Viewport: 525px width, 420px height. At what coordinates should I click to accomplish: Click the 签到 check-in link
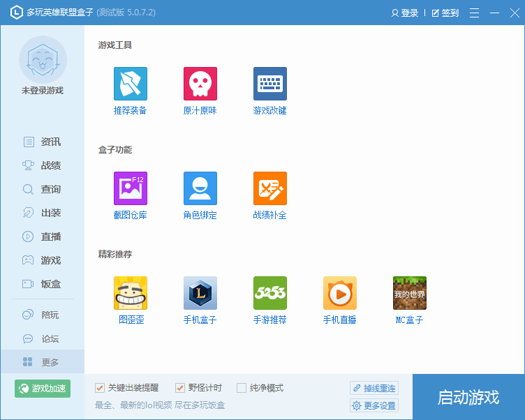[x=445, y=13]
